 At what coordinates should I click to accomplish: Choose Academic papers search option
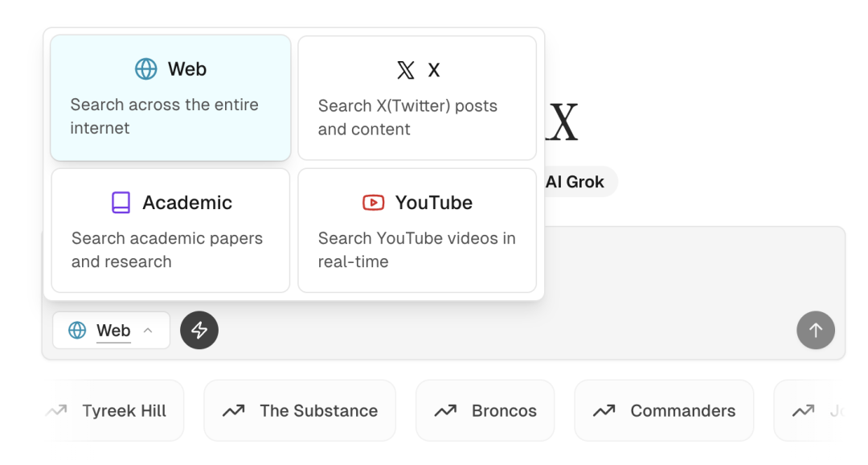click(170, 231)
